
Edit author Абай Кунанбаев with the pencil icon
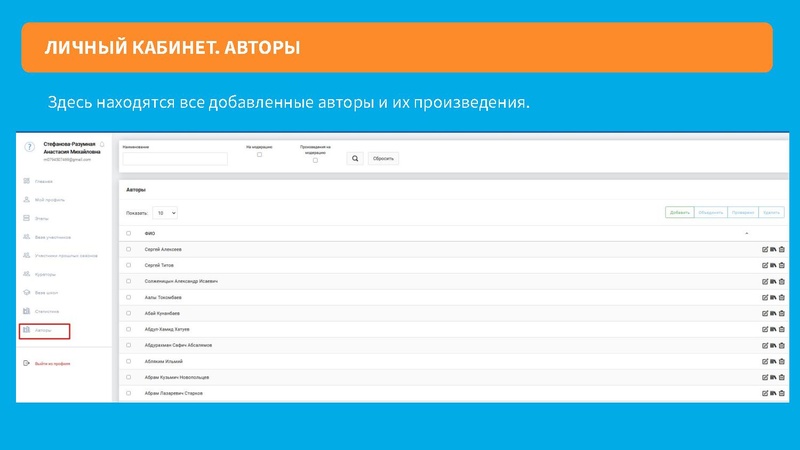tap(765, 313)
